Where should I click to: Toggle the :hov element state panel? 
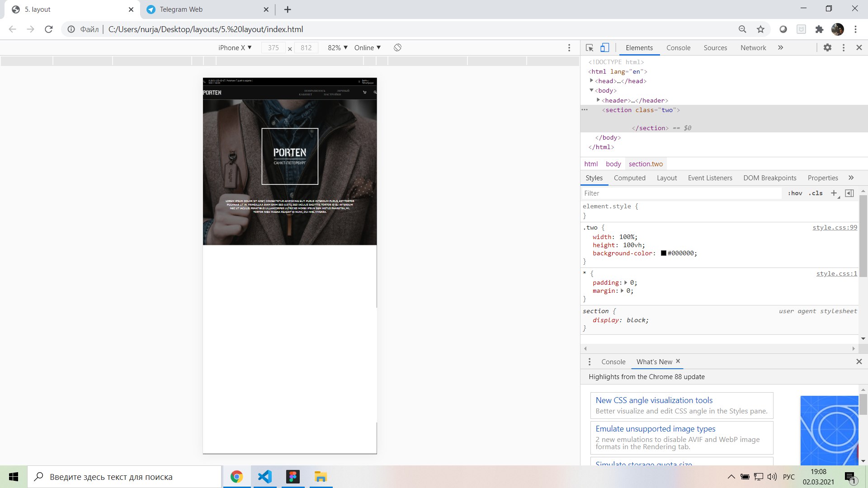[x=795, y=193]
